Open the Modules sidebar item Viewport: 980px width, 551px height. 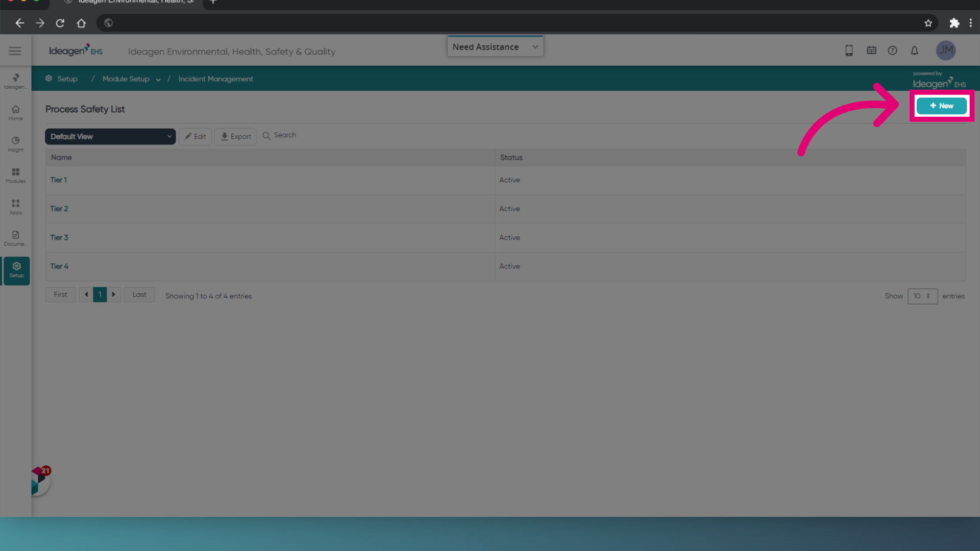click(16, 176)
